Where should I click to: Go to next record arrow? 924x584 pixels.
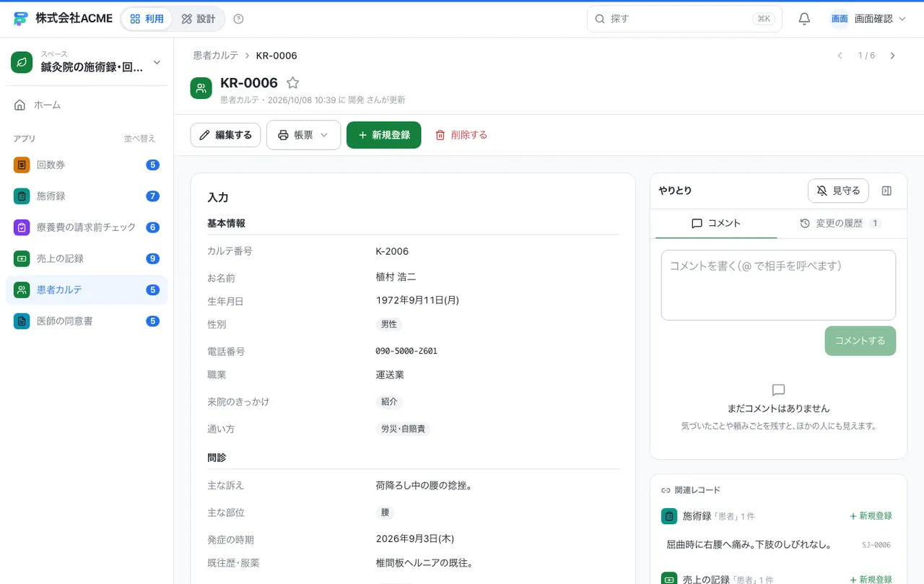click(x=893, y=56)
